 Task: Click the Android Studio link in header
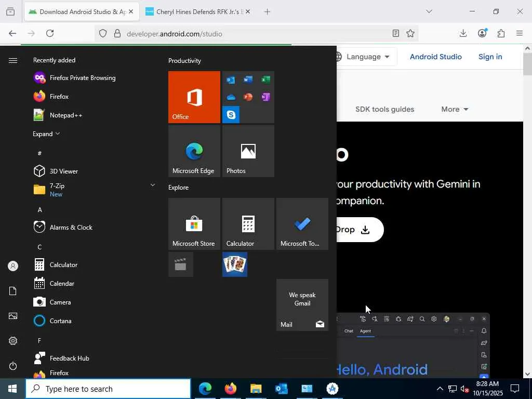(436, 57)
